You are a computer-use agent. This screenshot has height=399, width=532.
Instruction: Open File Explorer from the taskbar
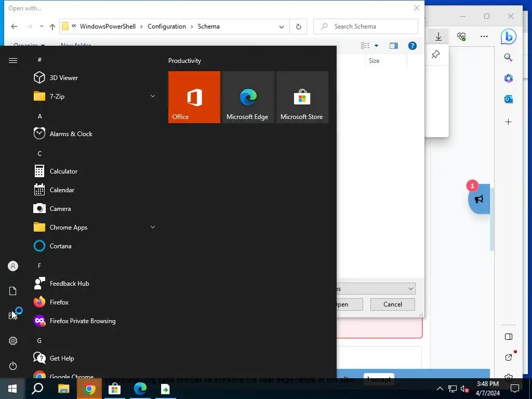[63, 389]
